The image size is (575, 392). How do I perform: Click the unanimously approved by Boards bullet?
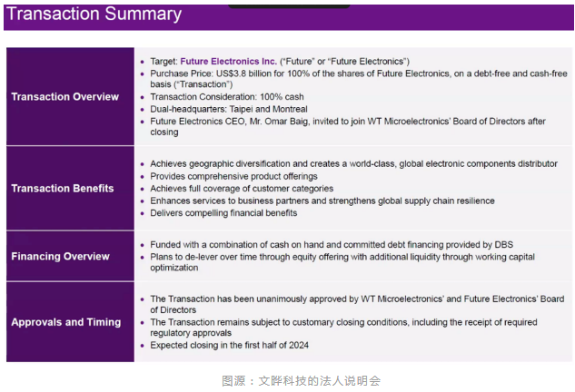(x=356, y=299)
